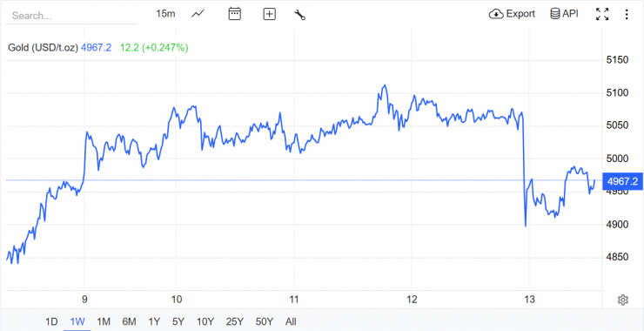Screen dimensions: 644x331
Task: Click the 5000 y-axis label
Action: [617, 159]
